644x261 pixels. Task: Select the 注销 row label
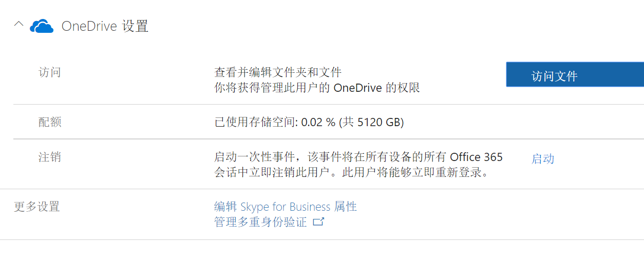(50, 157)
